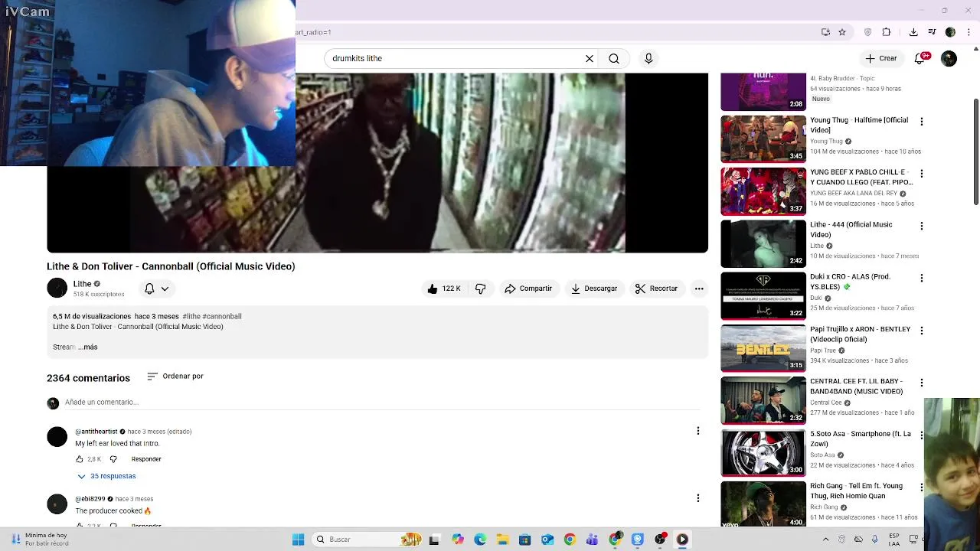Install the page as an app from the address bar

coord(825,32)
